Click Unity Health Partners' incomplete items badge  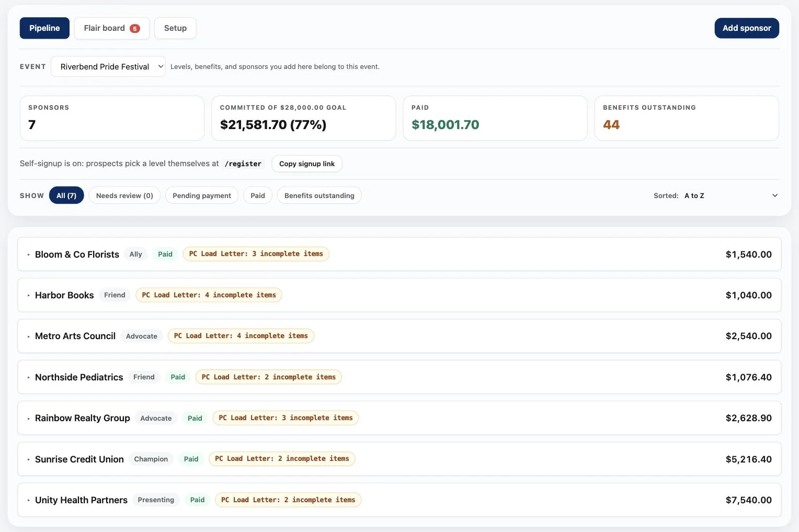pos(288,500)
